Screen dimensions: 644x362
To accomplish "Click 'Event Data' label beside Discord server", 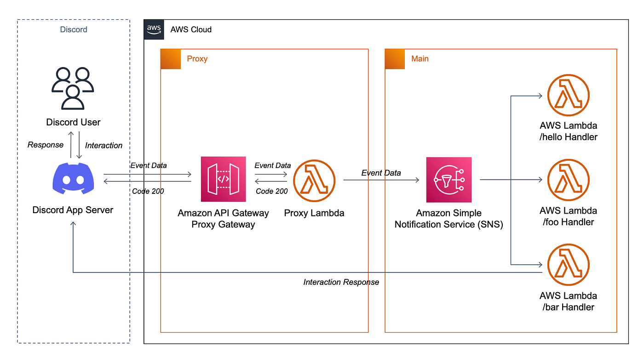I will pyautogui.click(x=149, y=165).
